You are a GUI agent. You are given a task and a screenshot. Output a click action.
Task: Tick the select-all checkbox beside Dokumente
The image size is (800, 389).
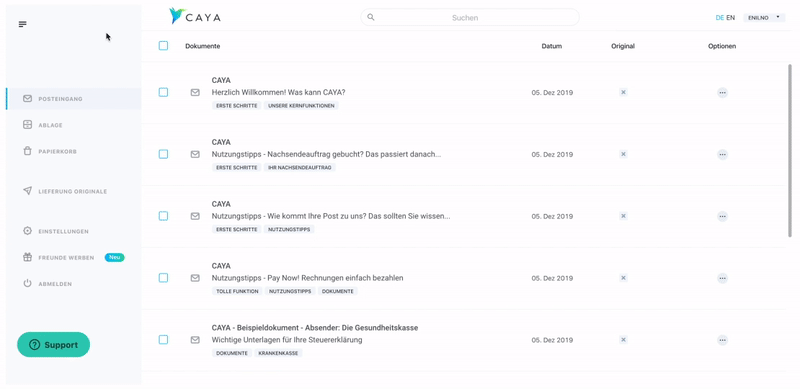click(163, 46)
